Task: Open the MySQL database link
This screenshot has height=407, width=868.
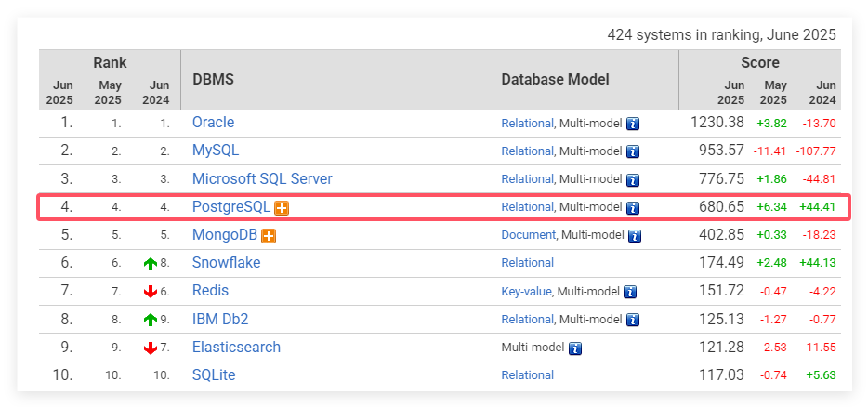Action: coord(216,150)
